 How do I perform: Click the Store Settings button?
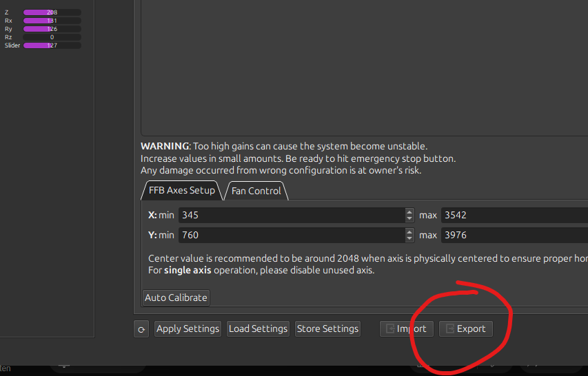pos(327,328)
